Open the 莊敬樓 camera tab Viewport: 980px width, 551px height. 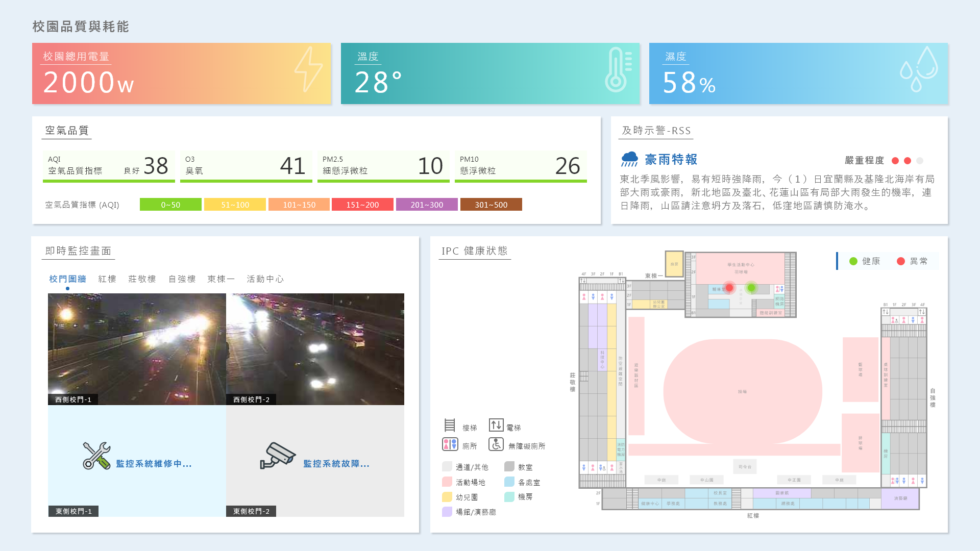(142, 279)
